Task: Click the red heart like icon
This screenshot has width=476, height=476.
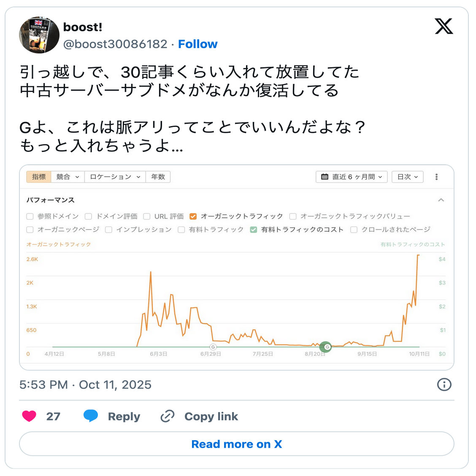Action: coord(29,416)
